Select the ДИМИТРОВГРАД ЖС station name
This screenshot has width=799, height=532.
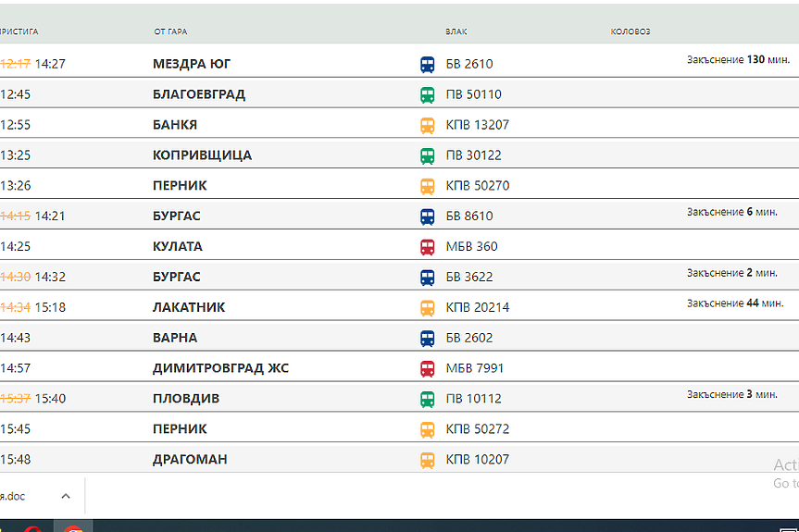[220, 369]
